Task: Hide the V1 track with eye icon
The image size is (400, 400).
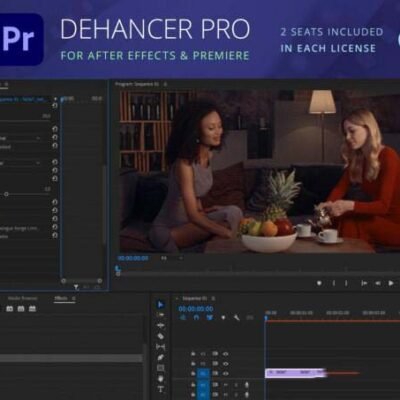Action: tap(226, 374)
